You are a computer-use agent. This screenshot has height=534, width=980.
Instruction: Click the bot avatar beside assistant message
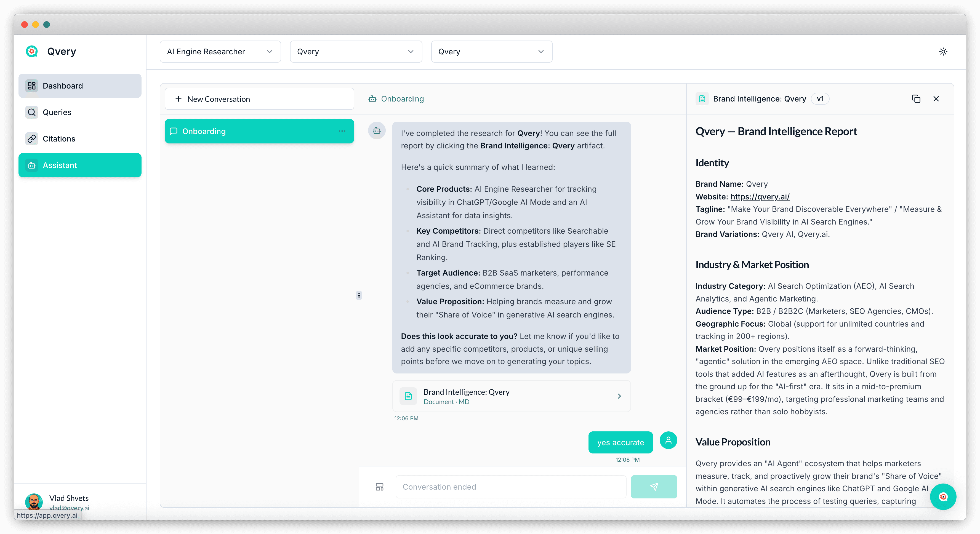(377, 131)
